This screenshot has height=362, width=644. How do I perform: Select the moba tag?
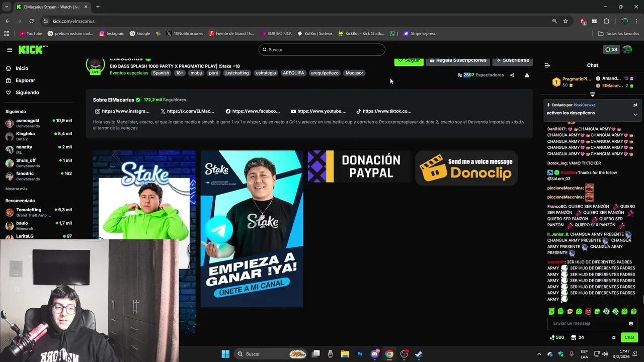196,73
